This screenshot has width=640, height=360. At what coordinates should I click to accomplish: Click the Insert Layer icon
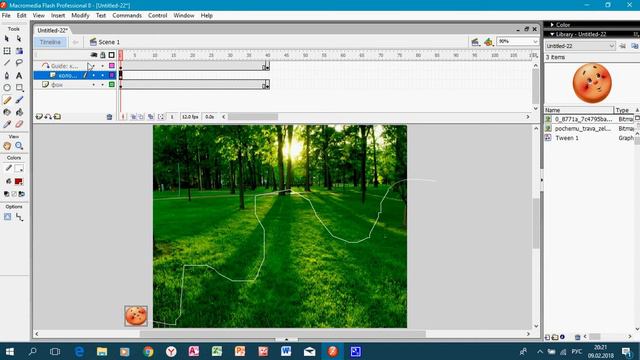(x=39, y=117)
